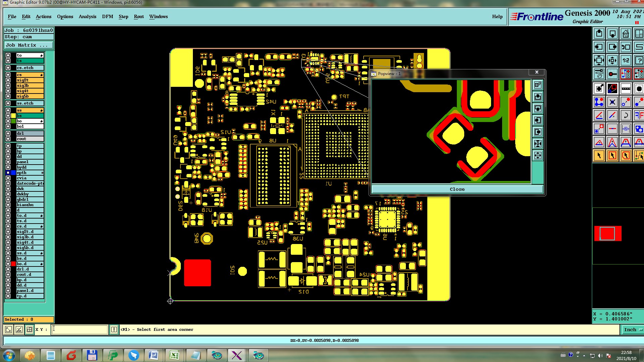Open Excel from the Windows taskbar
Screen dimensions: 644x362
point(174,355)
